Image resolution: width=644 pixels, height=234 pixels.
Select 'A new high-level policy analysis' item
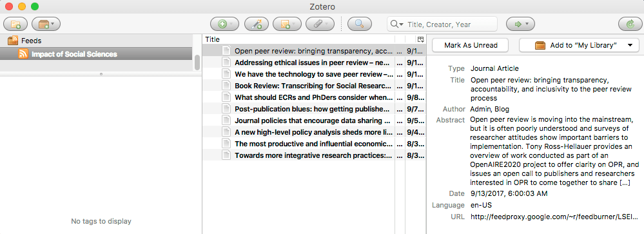tap(314, 132)
